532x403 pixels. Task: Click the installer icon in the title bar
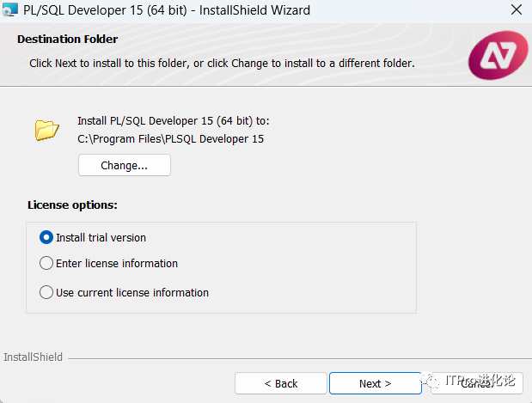coord(9,10)
